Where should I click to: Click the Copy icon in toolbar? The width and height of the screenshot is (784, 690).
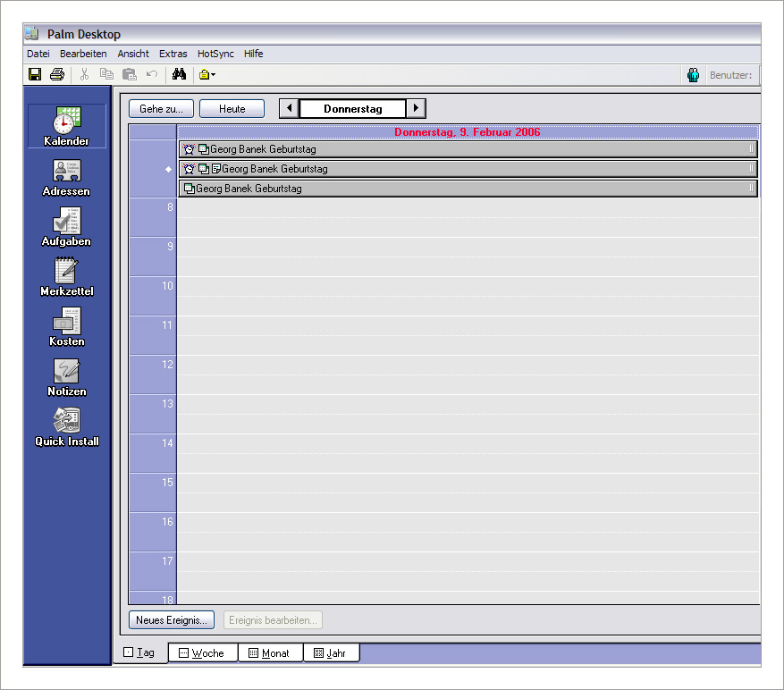coord(106,74)
